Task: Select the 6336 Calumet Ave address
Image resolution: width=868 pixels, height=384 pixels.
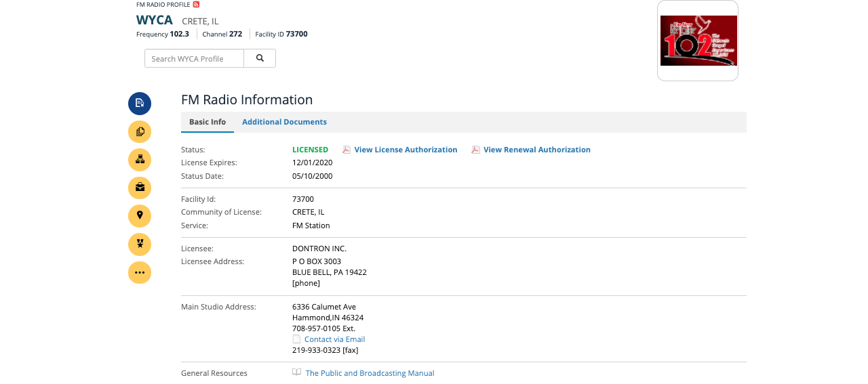Action: click(324, 307)
